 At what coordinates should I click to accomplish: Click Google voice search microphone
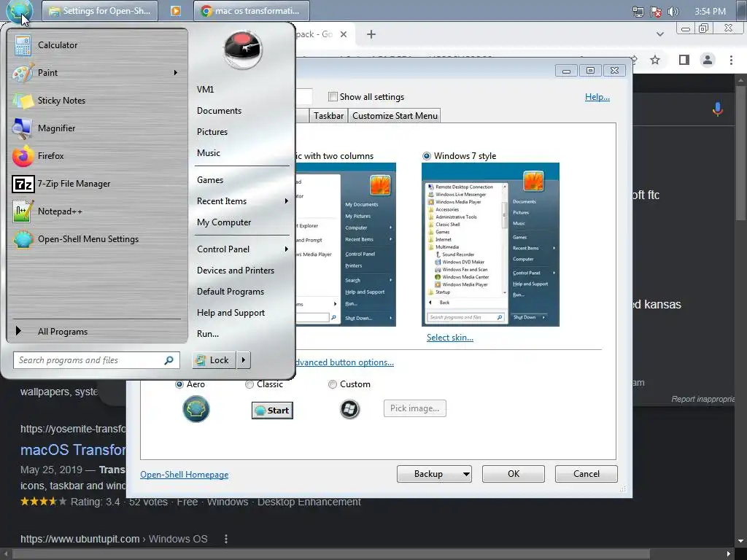(x=718, y=109)
